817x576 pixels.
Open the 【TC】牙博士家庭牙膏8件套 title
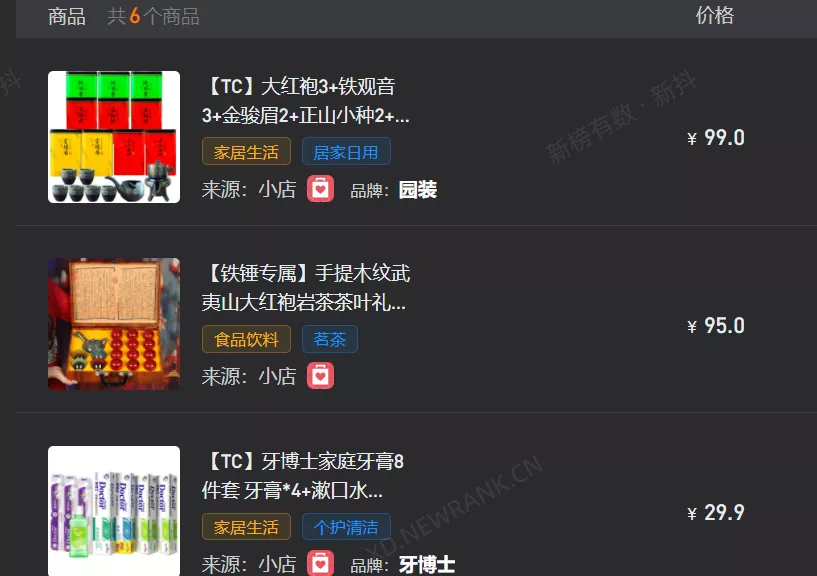coord(303,475)
